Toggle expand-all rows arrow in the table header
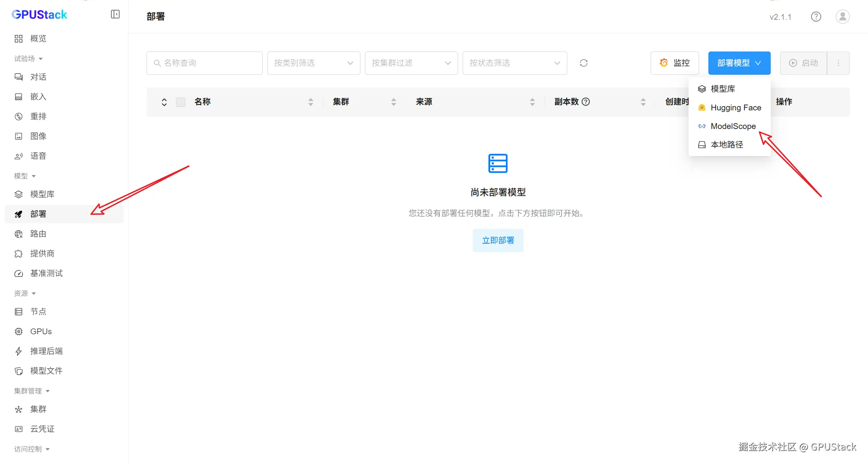This screenshot has width=868, height=464. pyautogui.click(x=164, y=102)
